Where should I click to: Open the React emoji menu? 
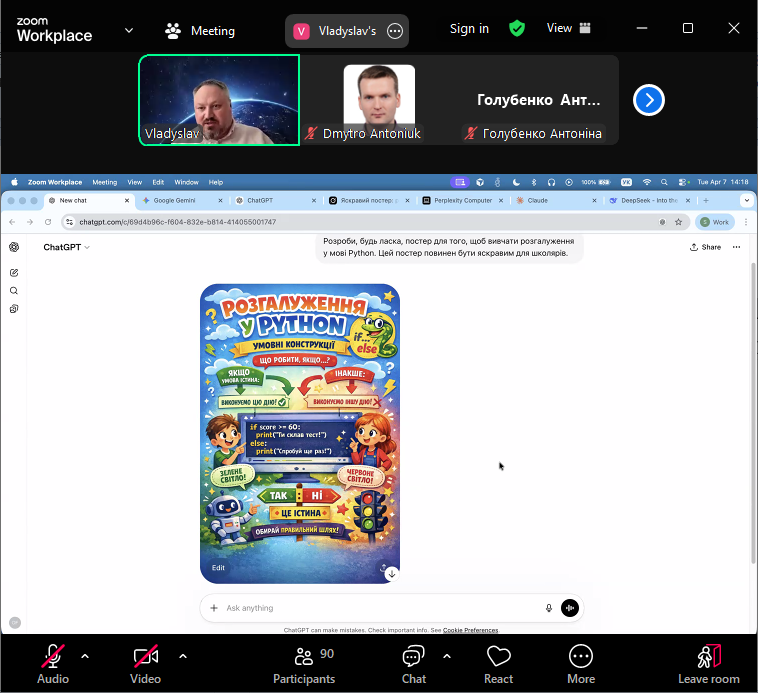click(x=498, y=663)
